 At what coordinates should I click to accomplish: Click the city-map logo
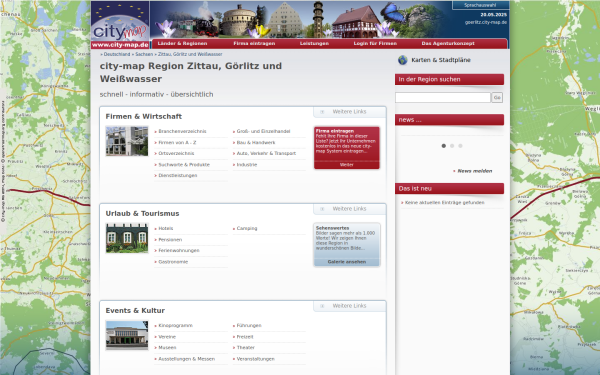pyautogui.click(x=120, y=21)
